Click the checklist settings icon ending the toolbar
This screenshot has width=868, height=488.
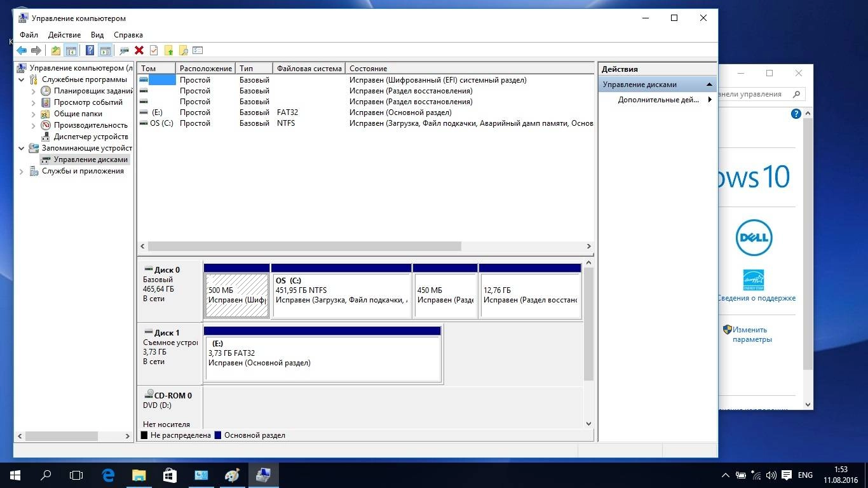tap(198, 50)
